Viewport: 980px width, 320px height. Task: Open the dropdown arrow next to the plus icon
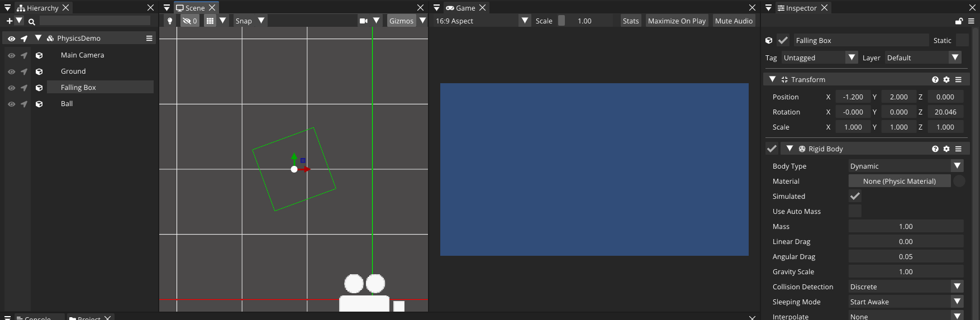coord(19,21)
